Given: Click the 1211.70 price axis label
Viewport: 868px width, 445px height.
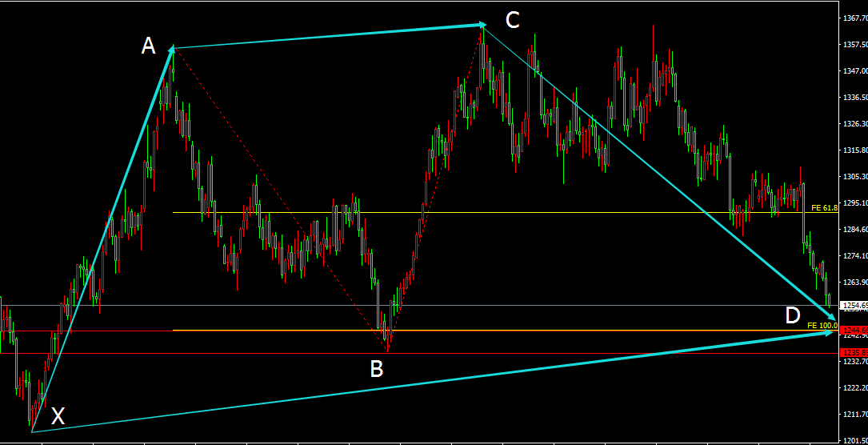Looking at the screenshot, I should (855, 414).
